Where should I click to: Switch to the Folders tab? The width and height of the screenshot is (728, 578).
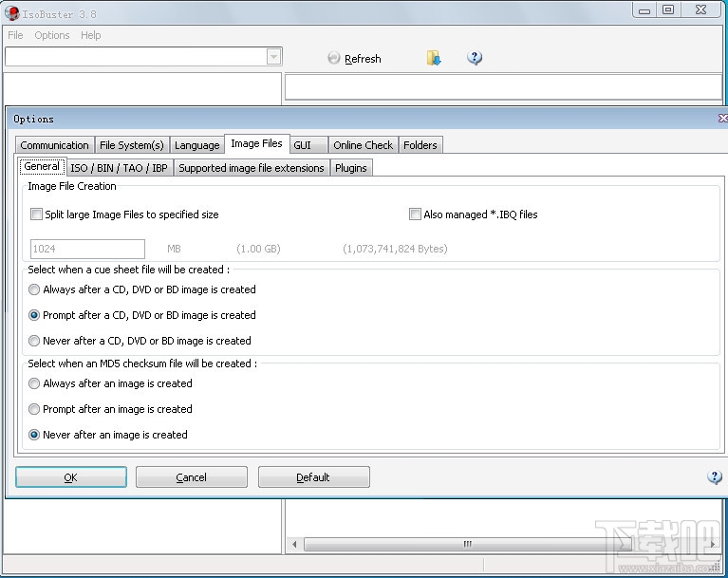coord(420,145)
